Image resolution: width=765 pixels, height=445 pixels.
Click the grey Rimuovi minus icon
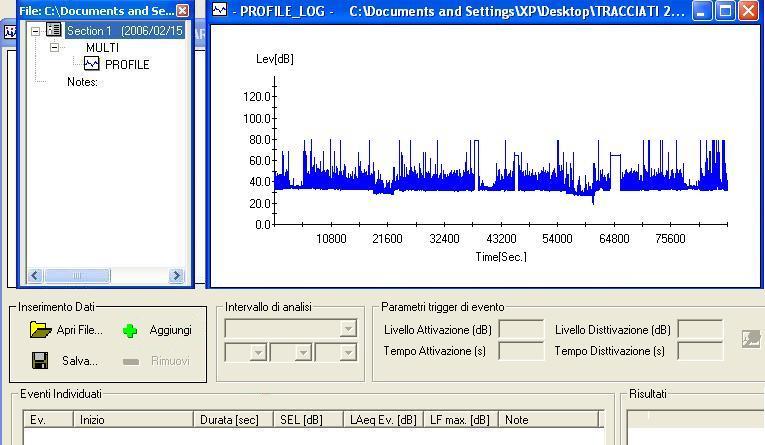131,362
